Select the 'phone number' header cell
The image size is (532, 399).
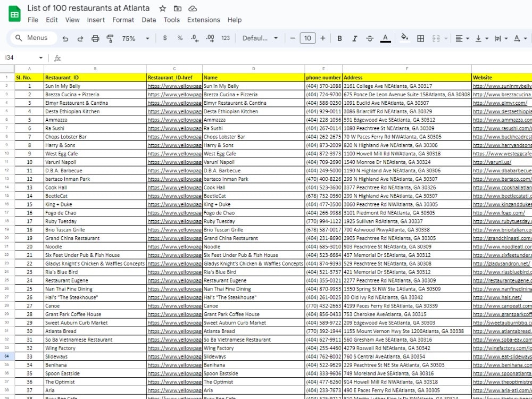(x=323, y=77)
